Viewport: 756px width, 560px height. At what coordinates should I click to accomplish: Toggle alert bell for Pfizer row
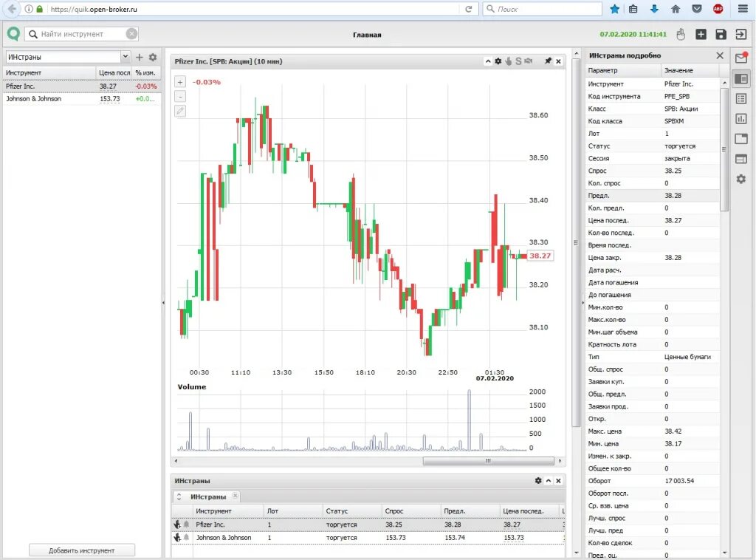[186, 525]
